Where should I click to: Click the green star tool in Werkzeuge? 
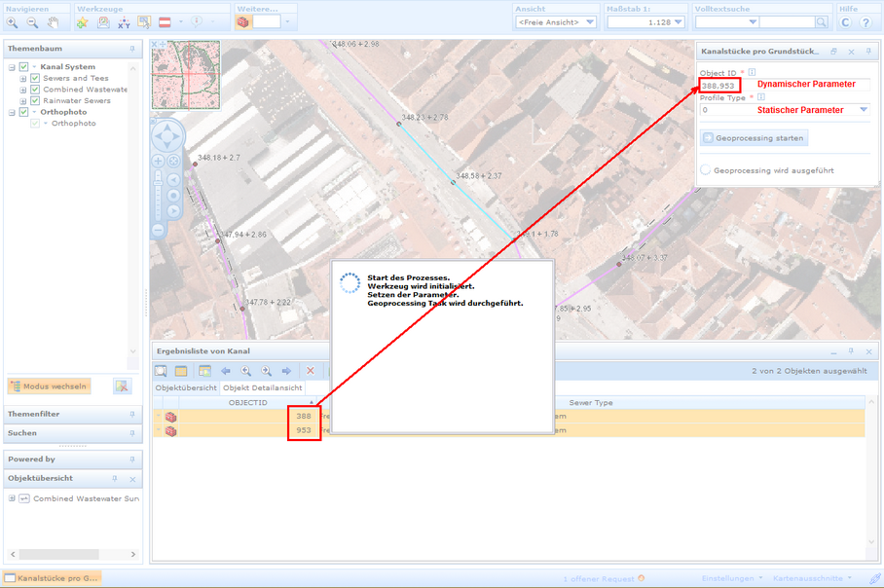(x=82, y=21)
